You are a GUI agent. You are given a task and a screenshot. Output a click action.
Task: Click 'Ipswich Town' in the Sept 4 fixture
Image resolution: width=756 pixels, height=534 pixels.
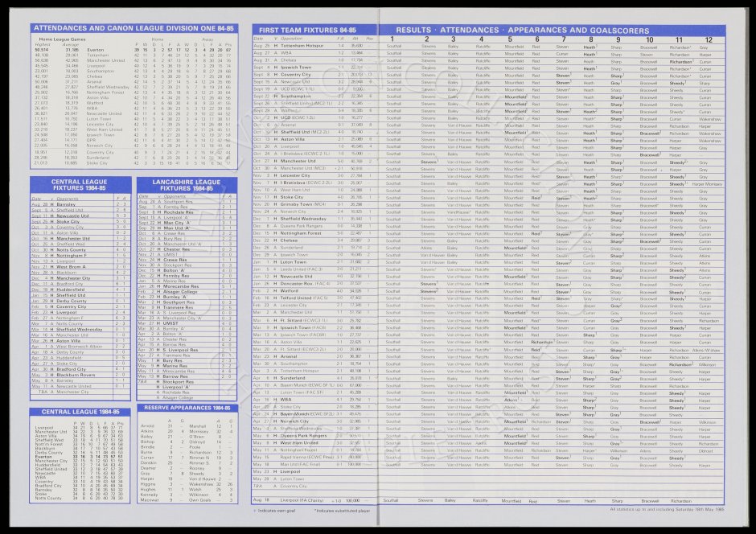click(295, 68)
